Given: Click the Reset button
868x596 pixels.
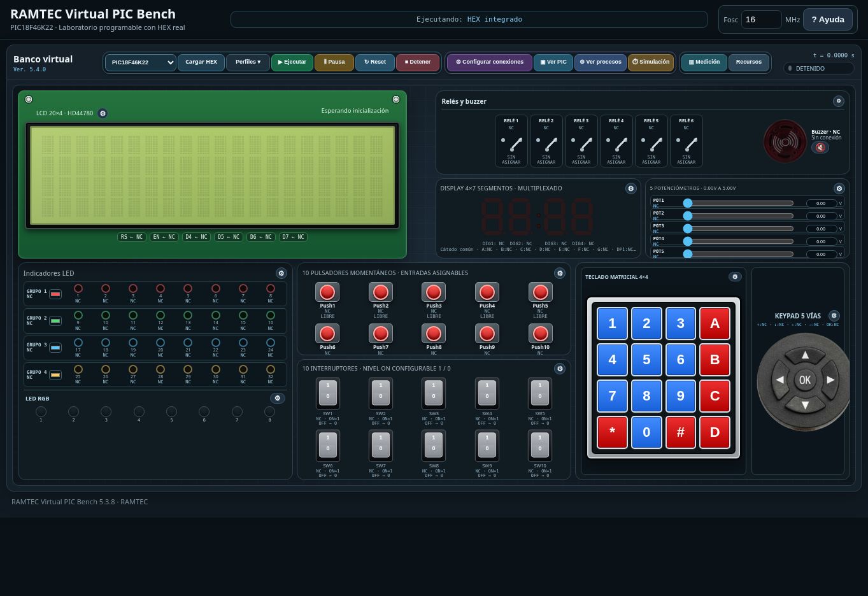Looking at the screenshot, I should click(x=375, y=62).
